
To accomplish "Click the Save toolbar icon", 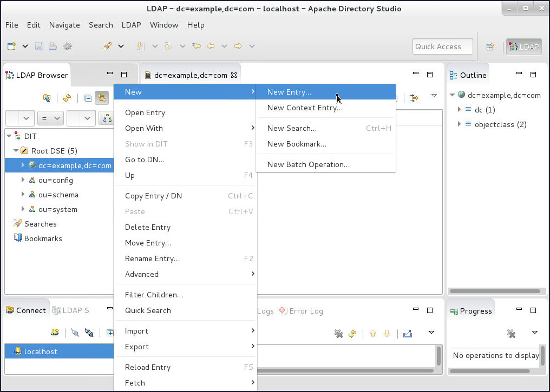I will 39,46.
